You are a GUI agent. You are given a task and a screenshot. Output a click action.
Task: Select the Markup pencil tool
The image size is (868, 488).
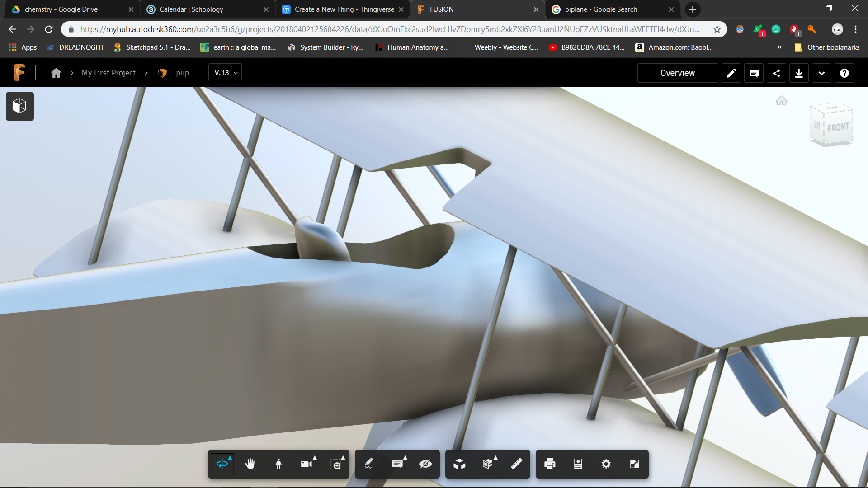[x=369, y=464]
